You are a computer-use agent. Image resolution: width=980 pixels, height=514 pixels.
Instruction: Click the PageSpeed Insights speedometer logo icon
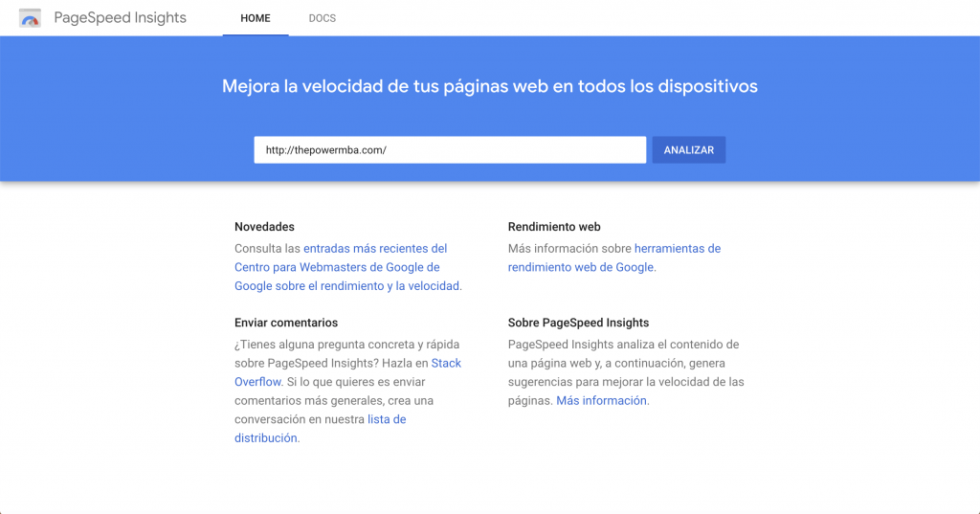click(x=30, y=18)
